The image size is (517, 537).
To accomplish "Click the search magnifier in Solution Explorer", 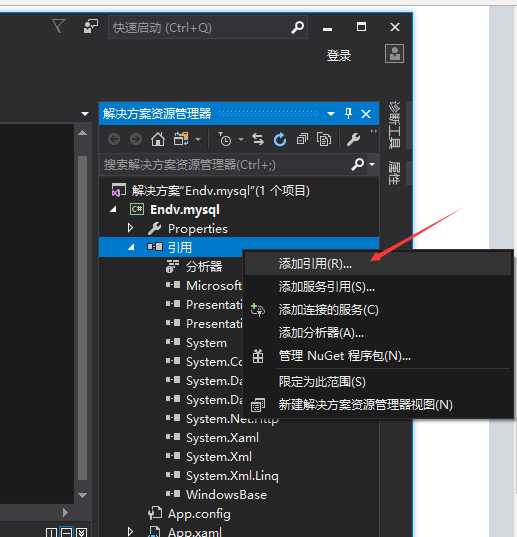I will pos(357,165).
